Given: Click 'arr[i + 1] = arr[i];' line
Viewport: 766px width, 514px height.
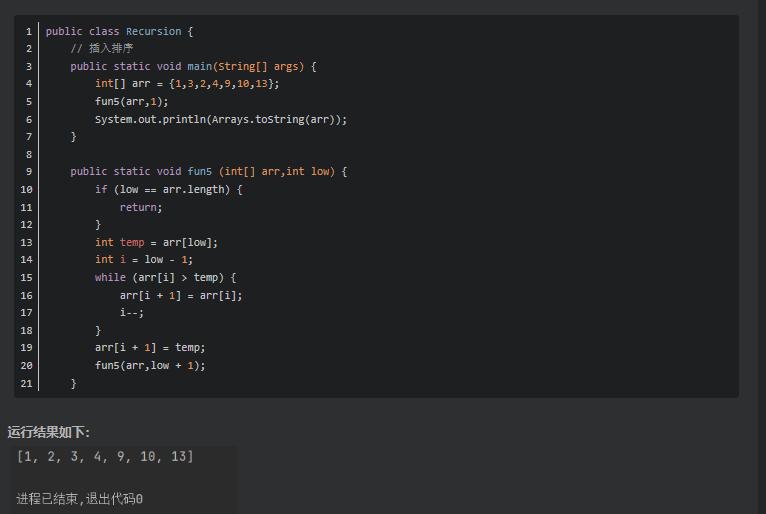Looking at the screenshot, I should [x=181, y=296].
